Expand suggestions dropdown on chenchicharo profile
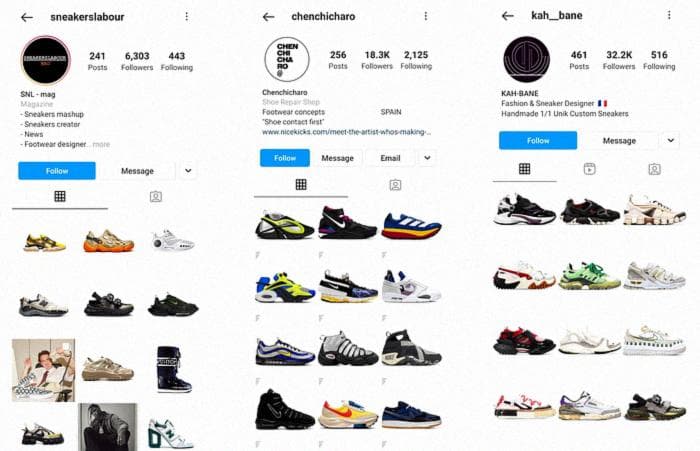Image resolution: width=700 pixels, height=451 pixels. 427,158
